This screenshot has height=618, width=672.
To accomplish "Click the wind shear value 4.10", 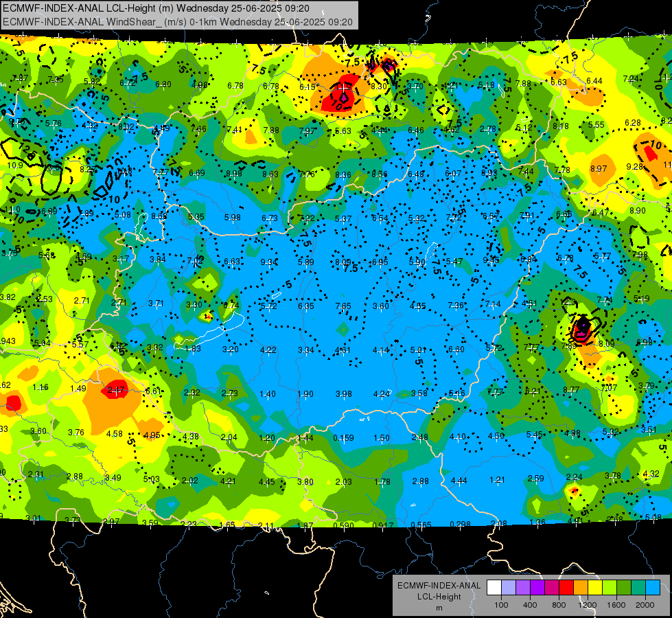I will tap(458, 437).
